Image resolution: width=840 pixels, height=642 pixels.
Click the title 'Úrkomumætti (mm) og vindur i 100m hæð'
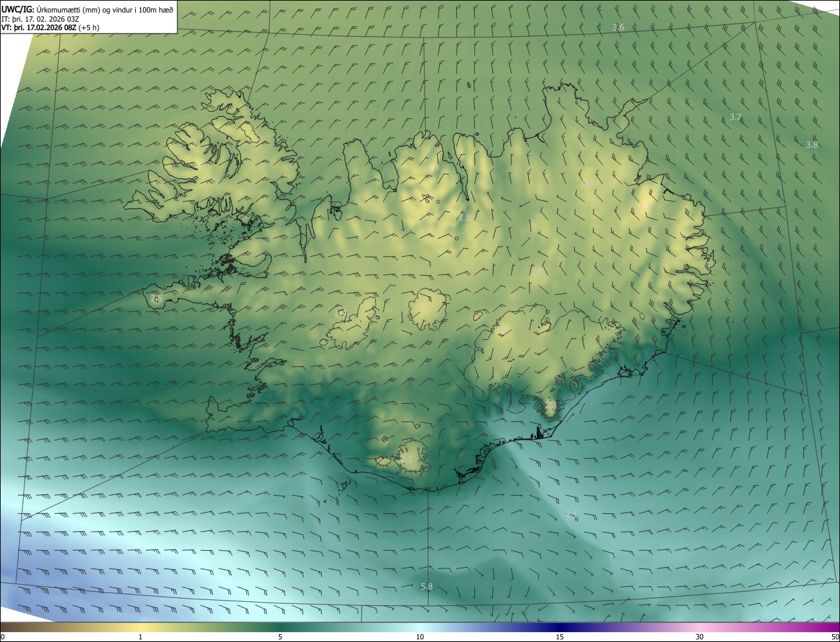point(105,9)
